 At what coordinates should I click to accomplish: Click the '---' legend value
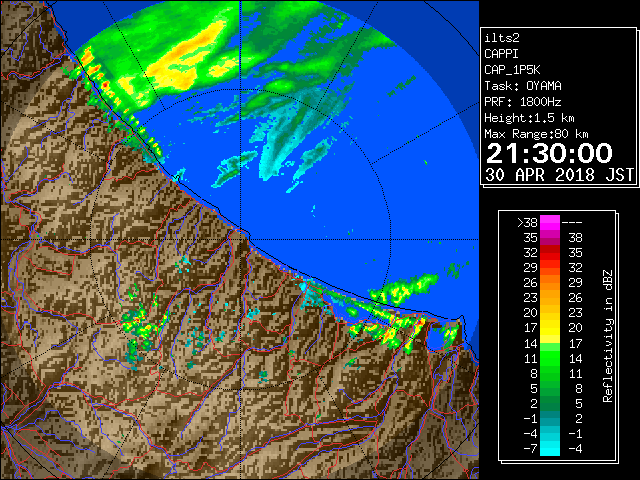[572, 223]
